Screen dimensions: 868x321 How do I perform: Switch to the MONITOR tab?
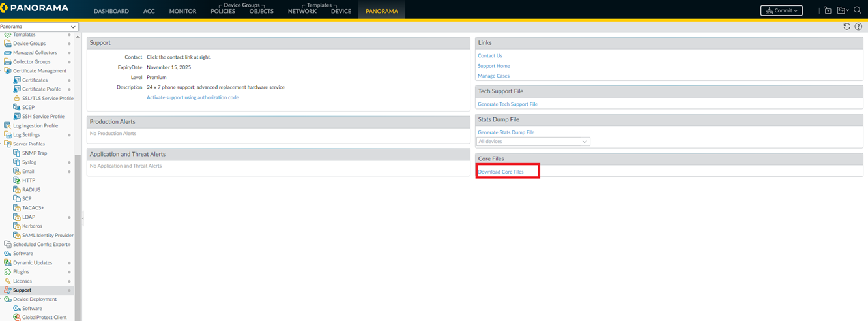(182, 11)
